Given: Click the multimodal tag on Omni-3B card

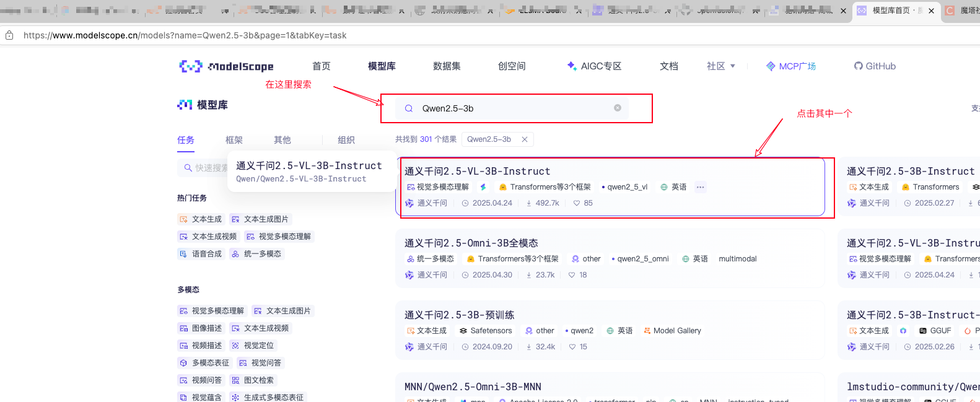Looking at the screenshot, I should coord(738,259).
